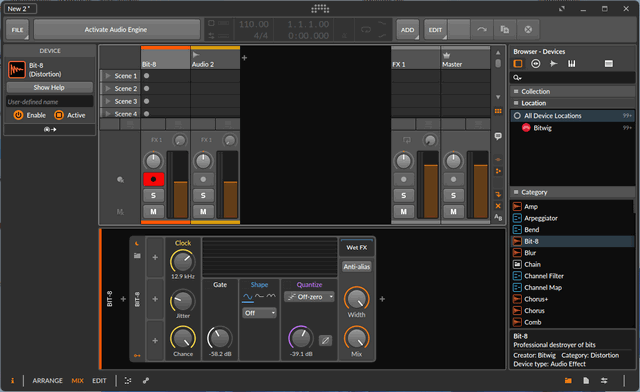Select the devices browser tab icon
The width and height of the screenshot is (640, 392).
coord(518,64)
